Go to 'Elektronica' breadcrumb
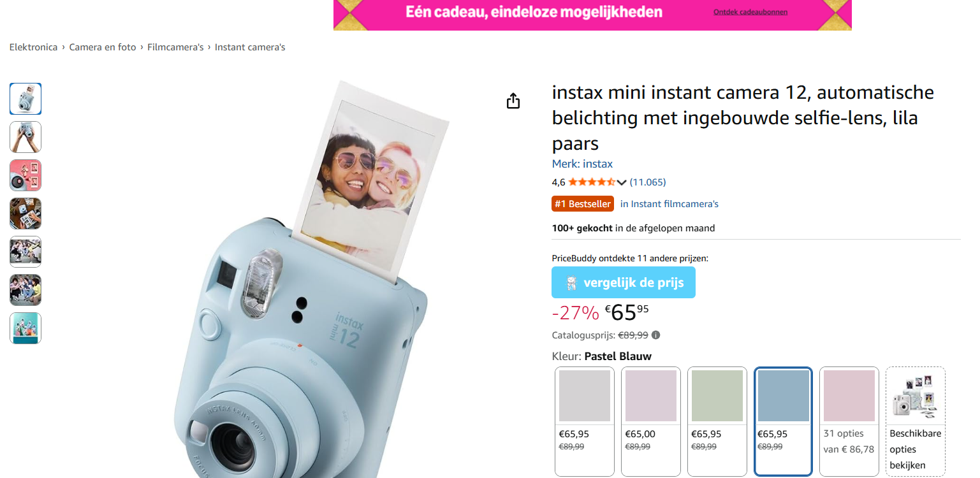The width and height of the screenshot is (980, 478). click(33, 47)
